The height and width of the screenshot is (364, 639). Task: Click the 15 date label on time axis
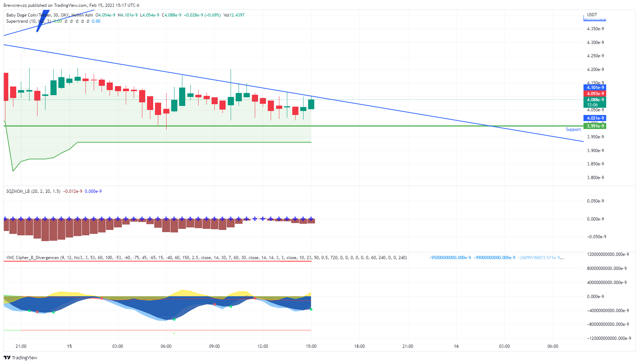point(69,346)
